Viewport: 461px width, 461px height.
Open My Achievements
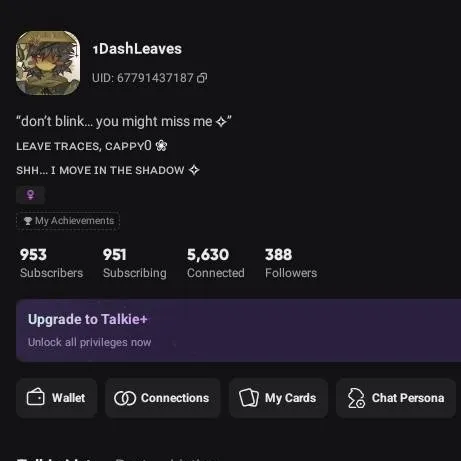[x=68, y=221]
